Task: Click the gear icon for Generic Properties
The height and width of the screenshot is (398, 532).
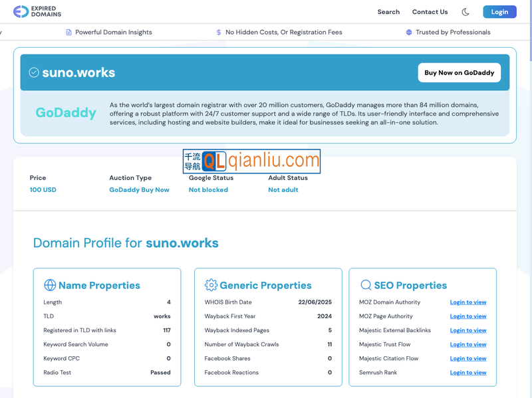Action: 211,285
